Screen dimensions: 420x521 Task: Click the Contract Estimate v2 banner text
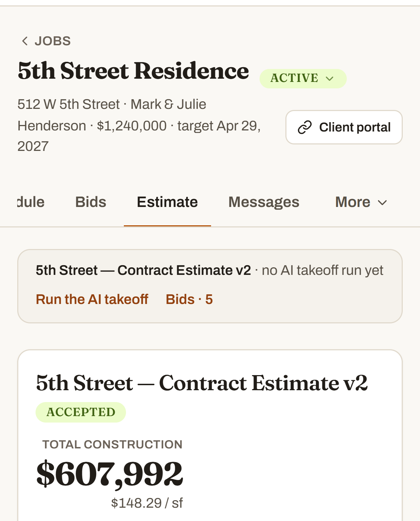pos(143,270)
